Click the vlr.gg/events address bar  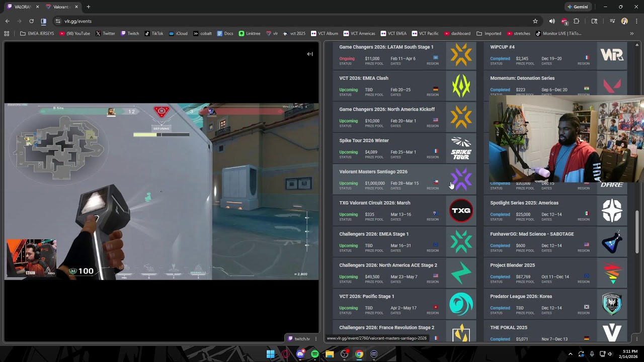(292, 21)
